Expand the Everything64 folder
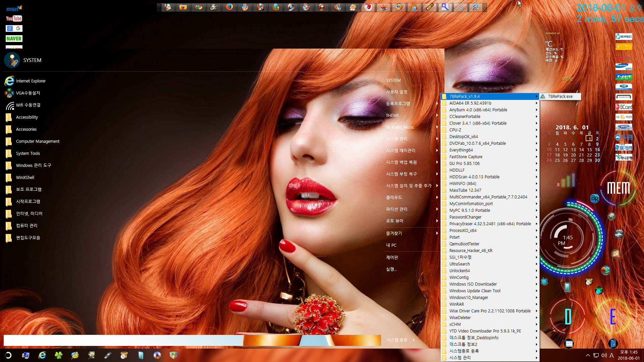644x362 pixels. pos(490,150)
